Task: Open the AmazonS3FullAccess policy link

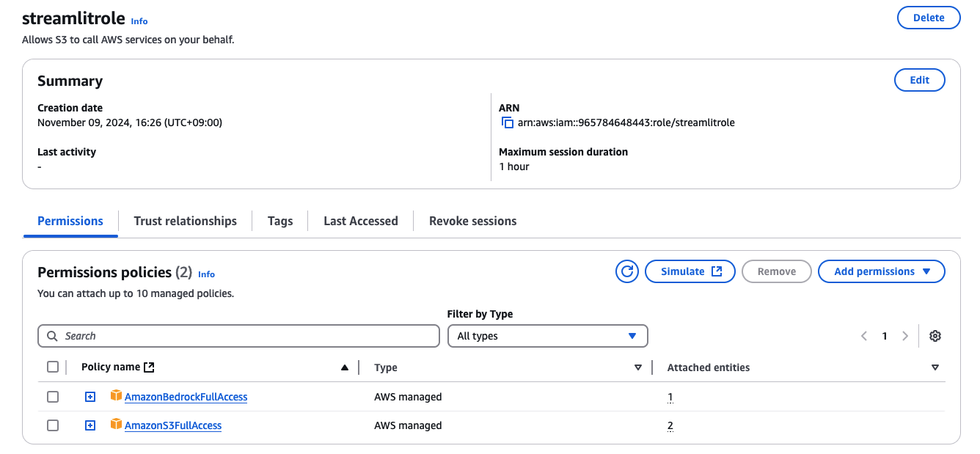Action: (173, 425)
